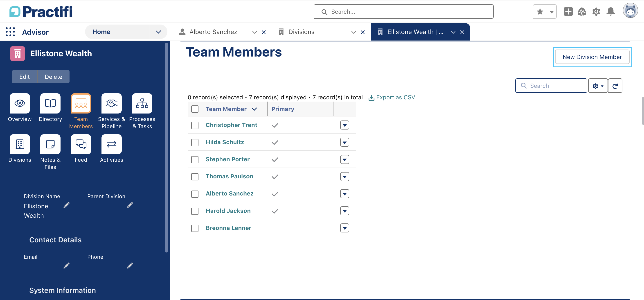Open row actions menu for Hilda Schultz
The height and width of the screenshot is (300, 644).
(x=345, y=142)
